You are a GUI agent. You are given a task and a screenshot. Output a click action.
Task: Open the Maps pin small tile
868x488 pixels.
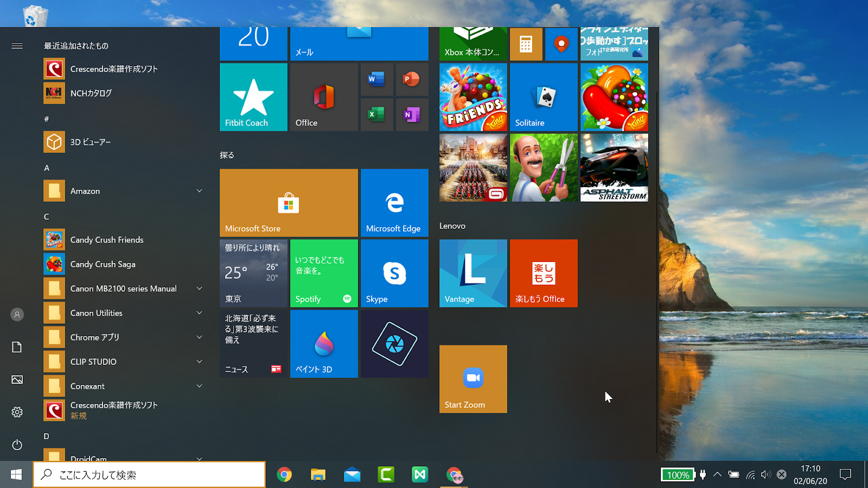[561, 44]
